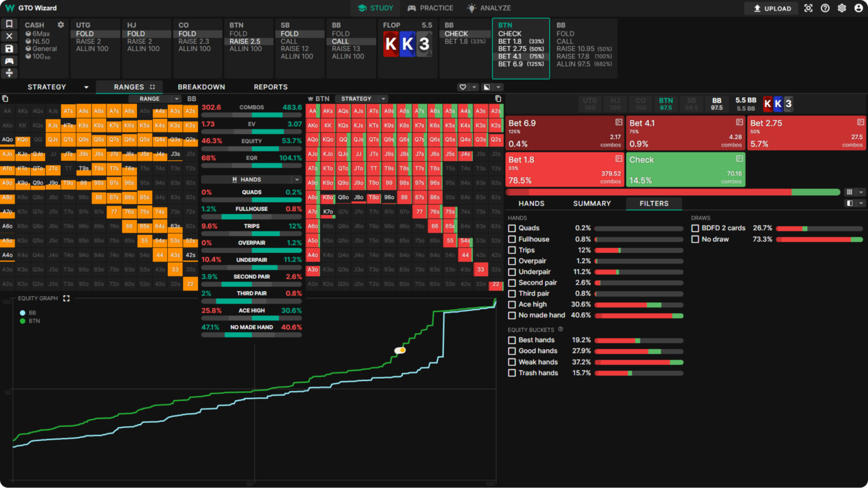Select the Check action box
This screenshot has width=868, height=488.
click(686, 169)
